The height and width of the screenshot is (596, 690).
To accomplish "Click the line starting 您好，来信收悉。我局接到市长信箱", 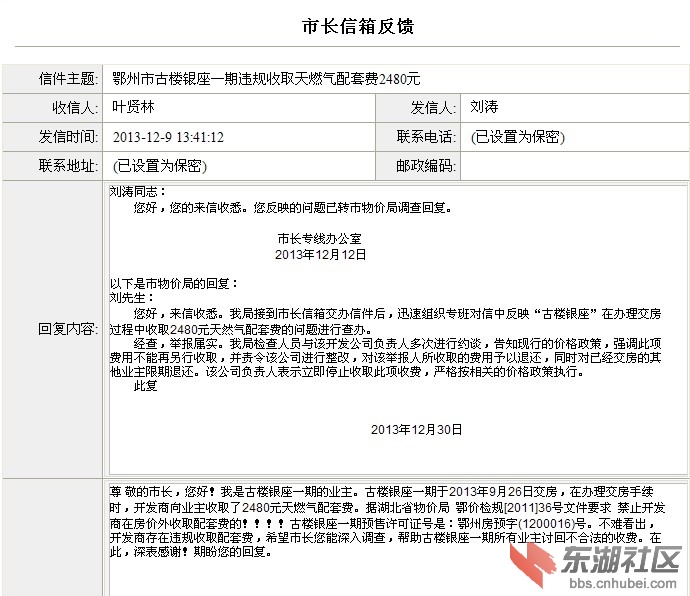I will coord(397,313).
